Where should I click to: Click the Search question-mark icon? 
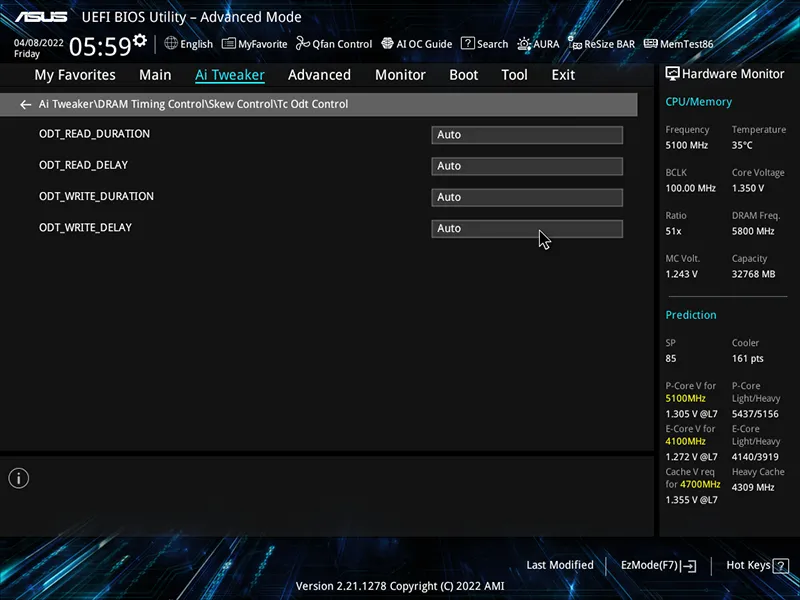point(467,43)
